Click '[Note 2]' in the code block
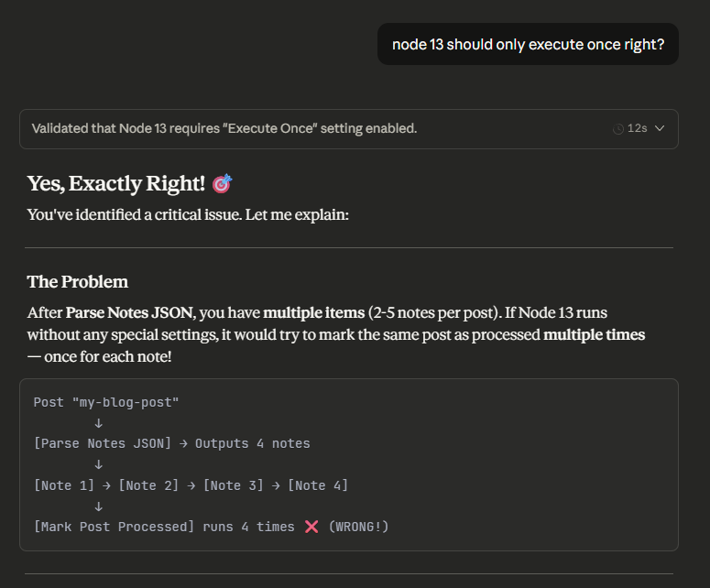Image resolution: width=710 pixels, height=588 pixels. pos(148,485)
